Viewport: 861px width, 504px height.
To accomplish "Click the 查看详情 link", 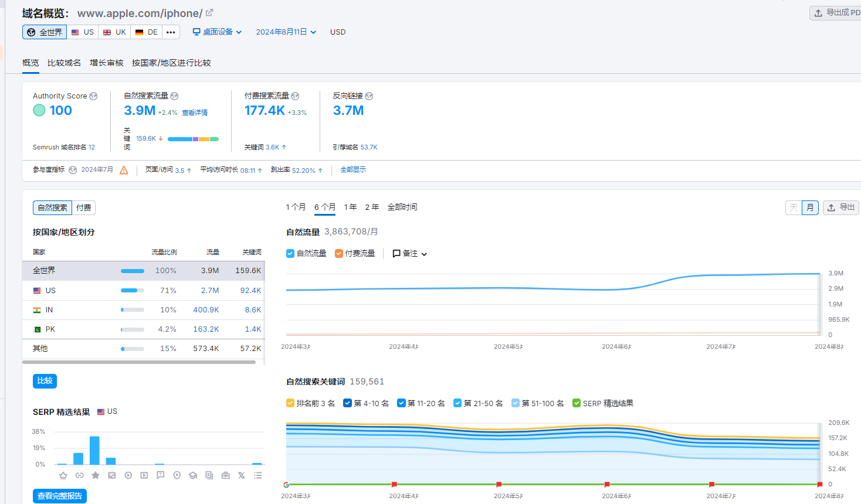I will [x=195, y=113].
